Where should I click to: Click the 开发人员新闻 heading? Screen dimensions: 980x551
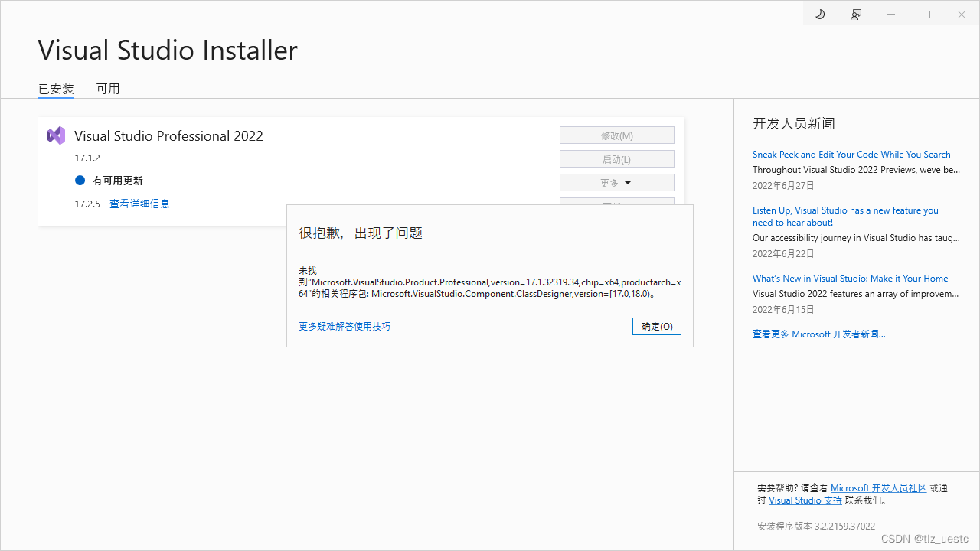coord(794,123)
